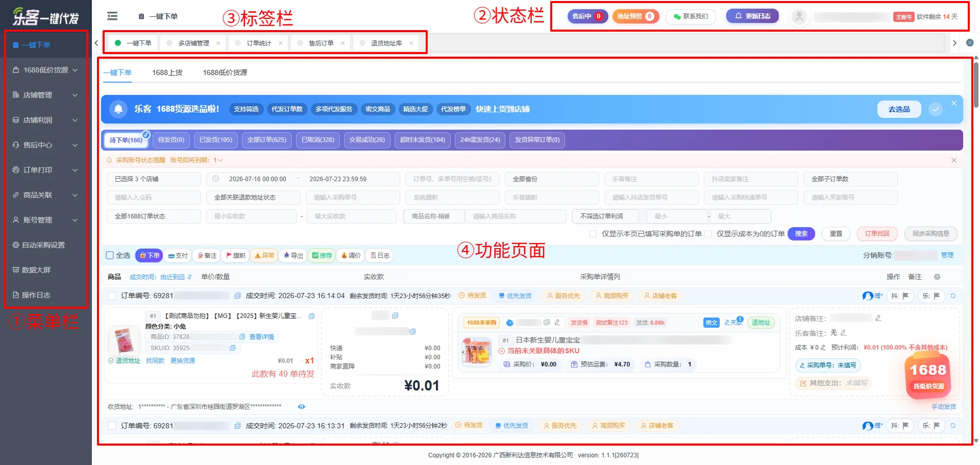Filter orders by 已发货(105)
This screenshot has width=980, height=465.
click(x=215, y=140)
